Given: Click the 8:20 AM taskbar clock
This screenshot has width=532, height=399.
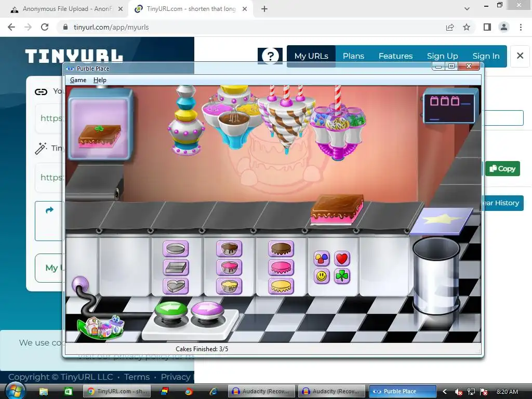Looking at the screenshot, I should [x=507, y=392].
